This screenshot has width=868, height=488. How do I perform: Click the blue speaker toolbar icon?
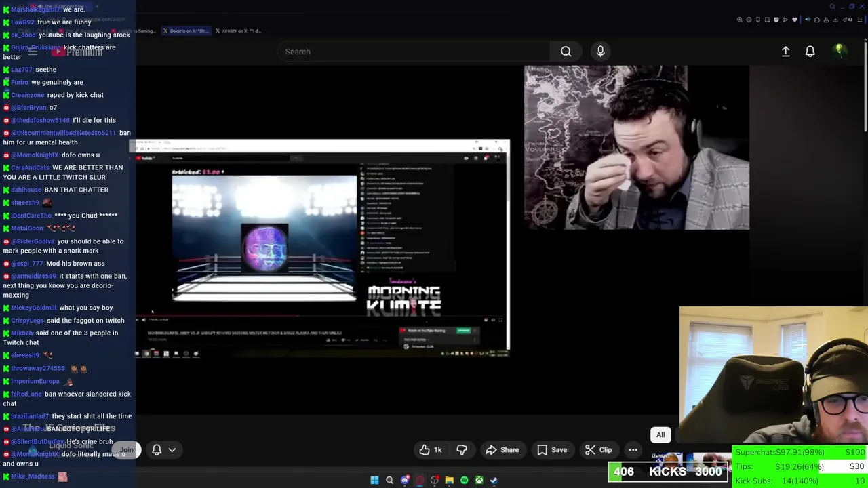pyautogui.click(x=808, y=20)
